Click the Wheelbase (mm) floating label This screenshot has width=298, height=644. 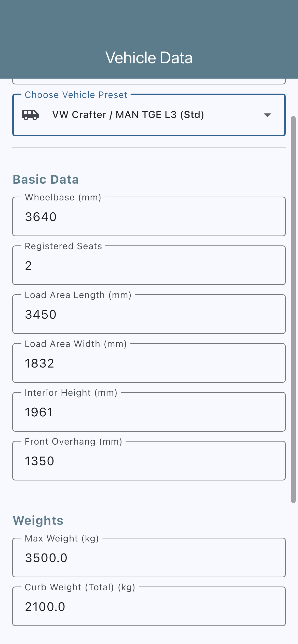point(63,197)
